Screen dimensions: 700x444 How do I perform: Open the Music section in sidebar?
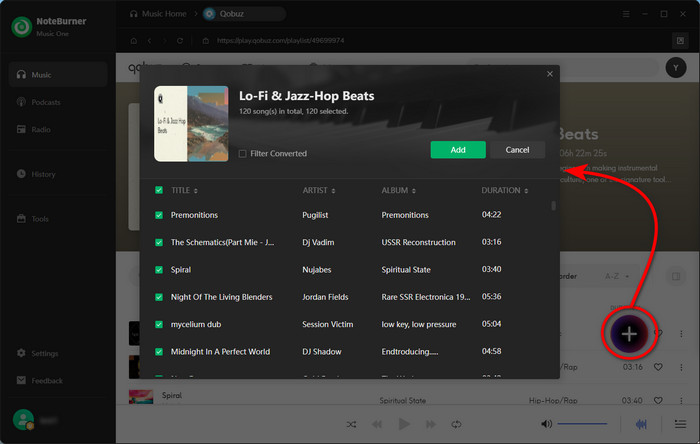click(x=58, y=75)
